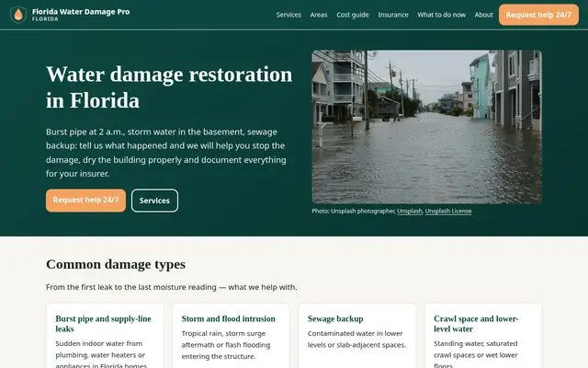The height and width of the screenshot is (368, 588).
Task: Click the Common damage types heading
Action: tap(116, 264)
